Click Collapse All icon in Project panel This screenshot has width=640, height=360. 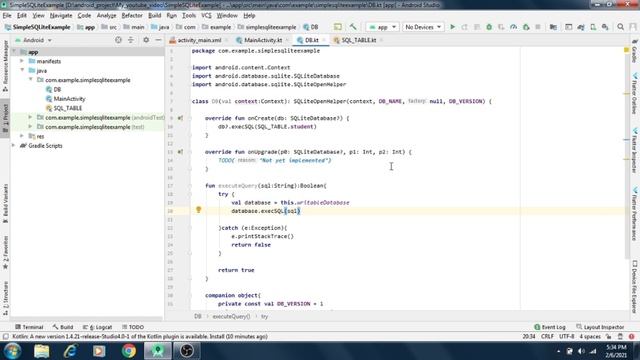coord(131,40)
